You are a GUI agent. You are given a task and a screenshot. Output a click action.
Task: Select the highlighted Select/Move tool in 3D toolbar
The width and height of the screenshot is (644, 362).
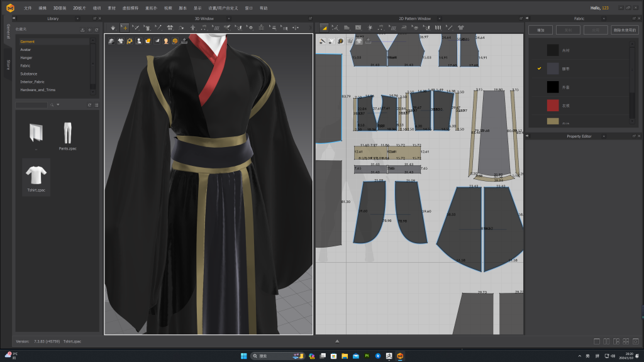pos(125,28)
